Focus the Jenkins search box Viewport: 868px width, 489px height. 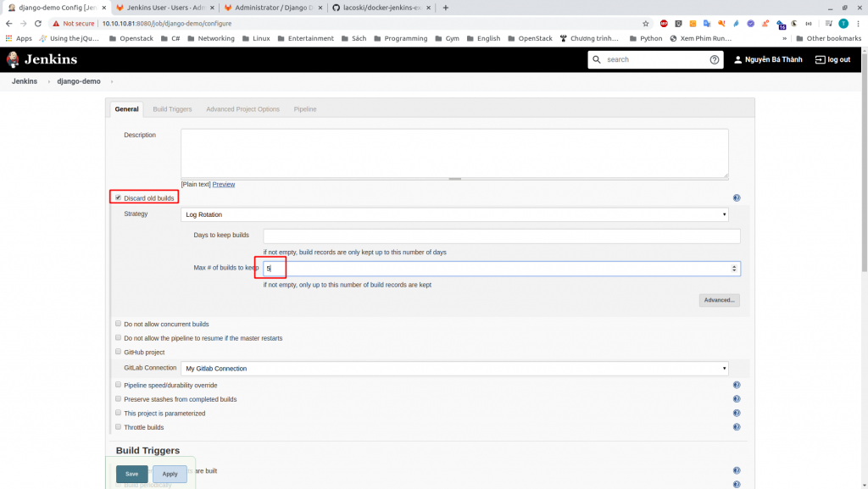point(655,59)
